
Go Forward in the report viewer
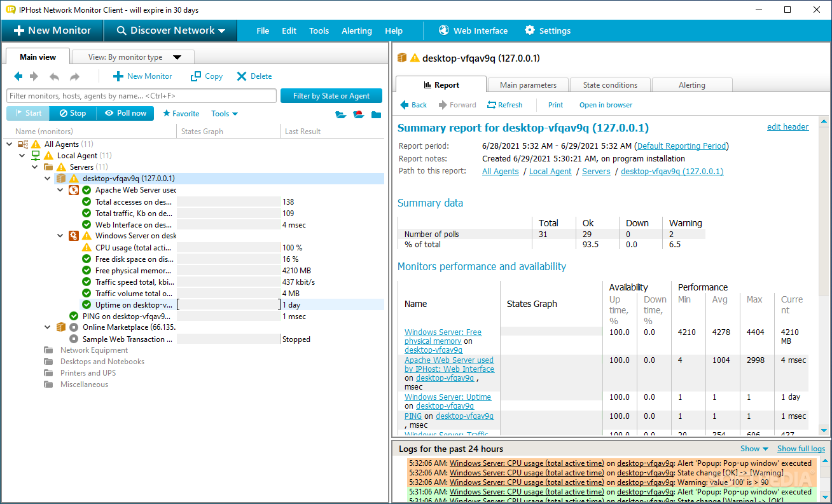click(457, 105)
